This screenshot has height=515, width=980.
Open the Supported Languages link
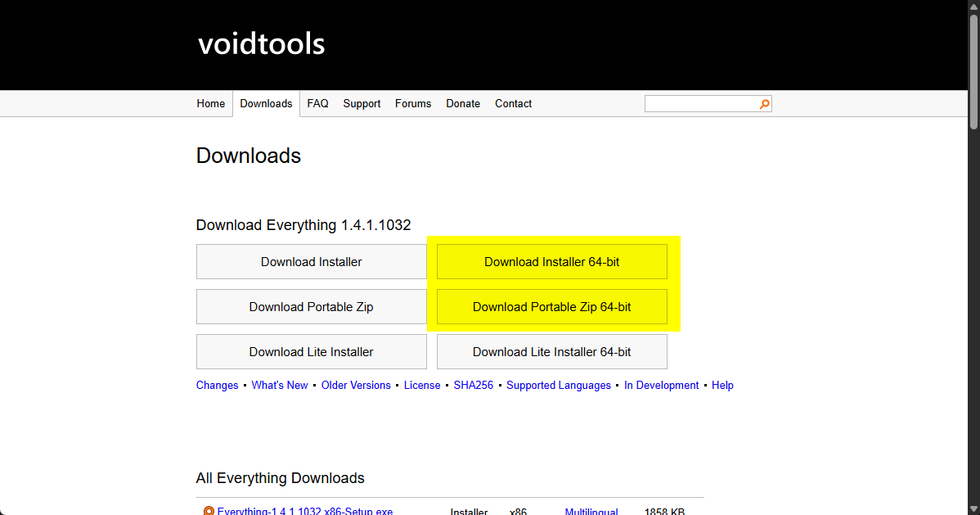558,386
